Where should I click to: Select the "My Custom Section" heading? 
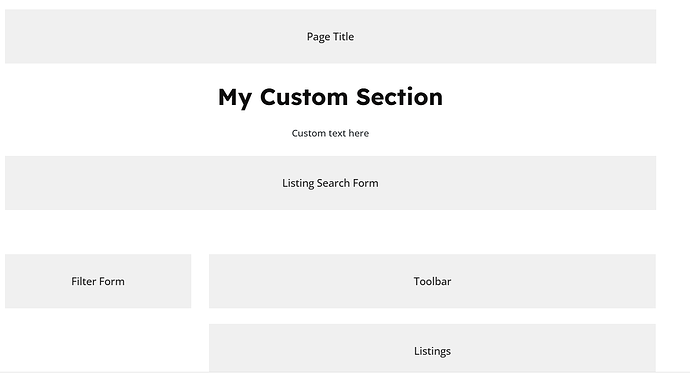330,97
